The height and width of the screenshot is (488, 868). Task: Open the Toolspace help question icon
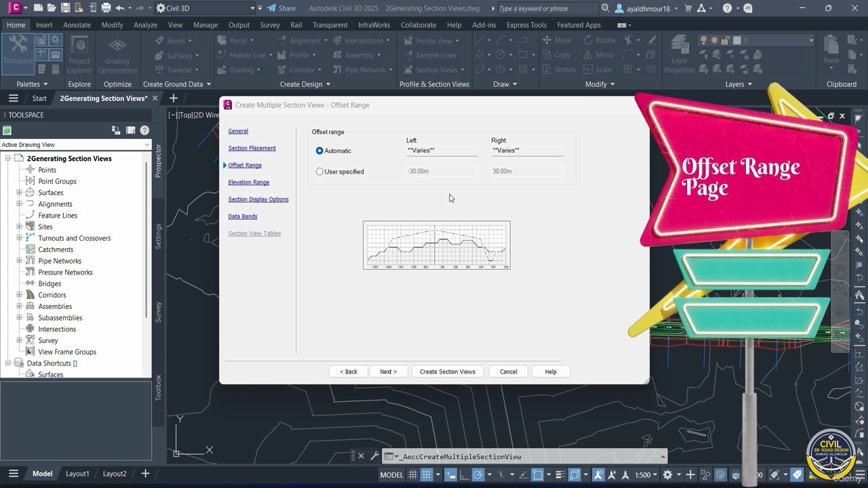[x=144, y=130]
